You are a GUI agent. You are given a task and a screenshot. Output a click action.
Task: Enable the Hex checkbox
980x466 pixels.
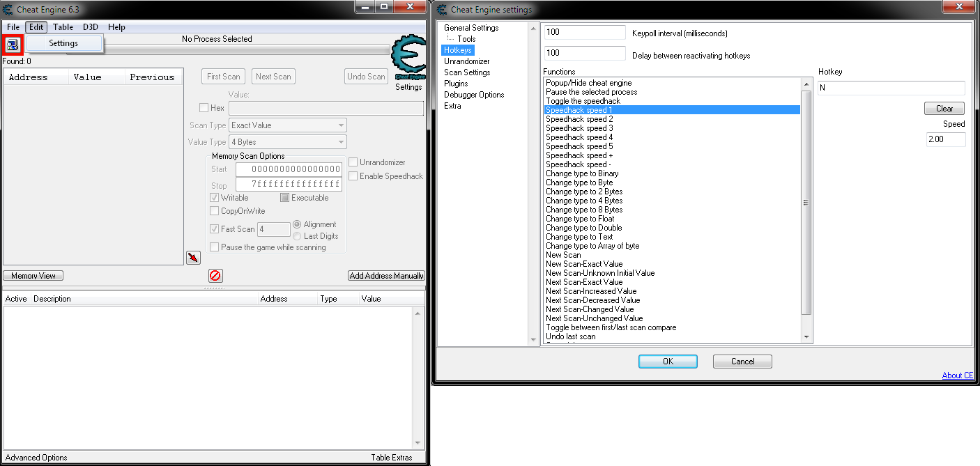(x=204, y=107)
